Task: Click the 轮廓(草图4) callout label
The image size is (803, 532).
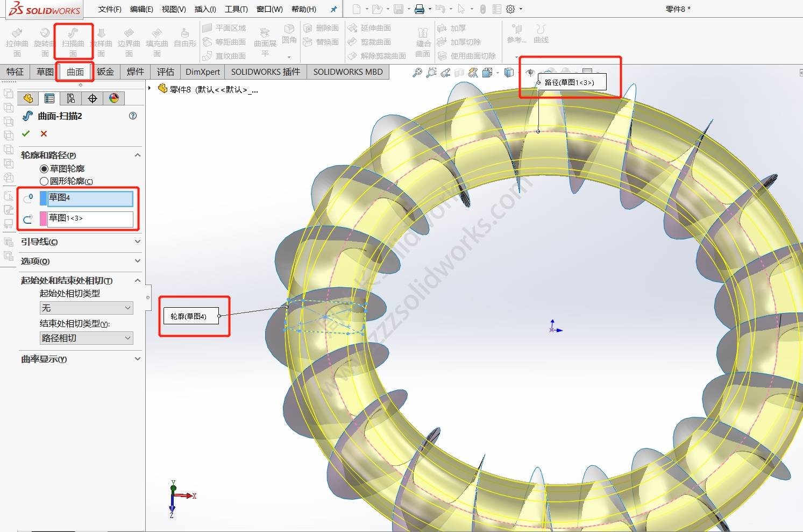Action: click(189, 316)
